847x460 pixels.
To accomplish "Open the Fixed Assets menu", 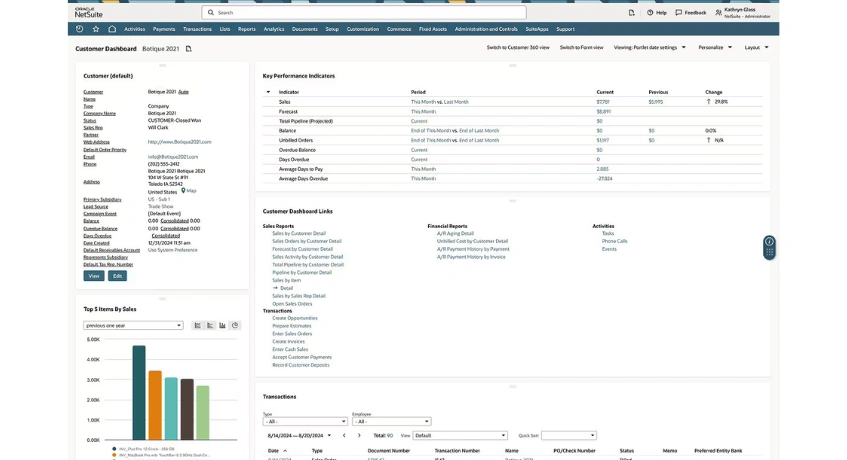I will (x=433, y=29).
